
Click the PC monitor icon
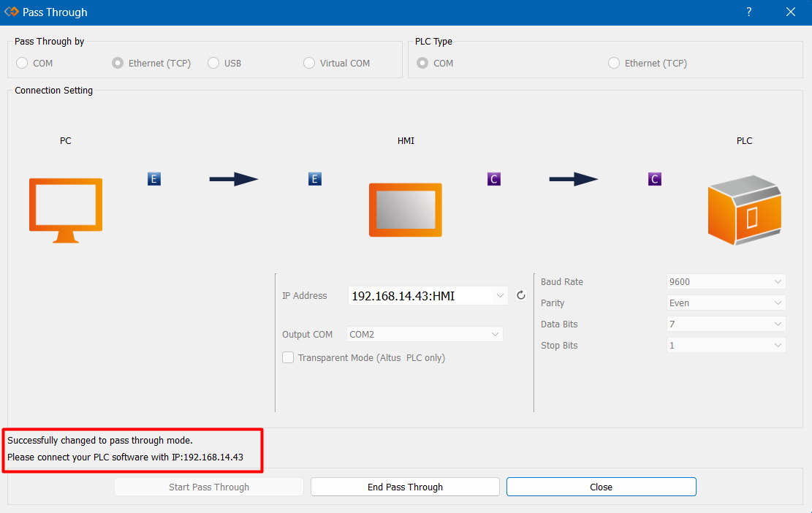65,210
